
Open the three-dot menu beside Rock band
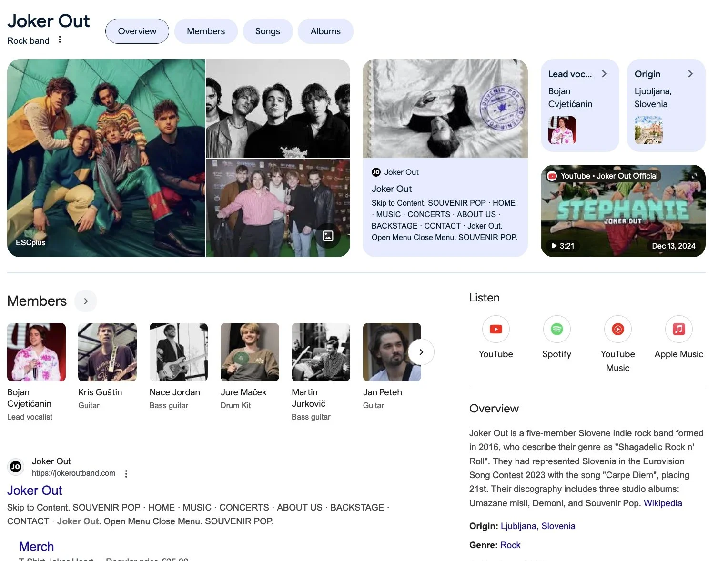click(60, 40)
